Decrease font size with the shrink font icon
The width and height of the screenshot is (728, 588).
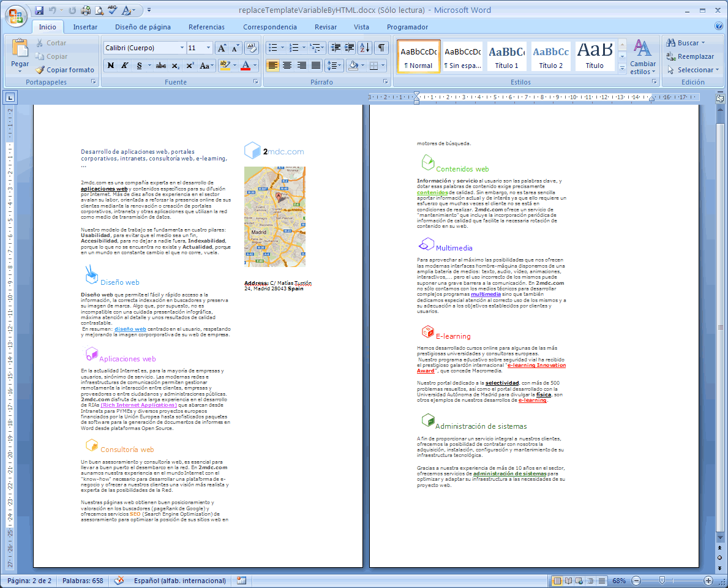[235, 48]
